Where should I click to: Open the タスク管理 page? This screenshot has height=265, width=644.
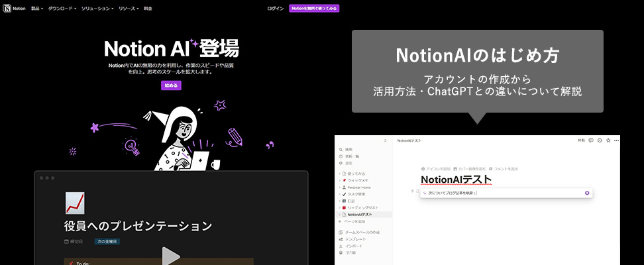(x=356, y=194)
